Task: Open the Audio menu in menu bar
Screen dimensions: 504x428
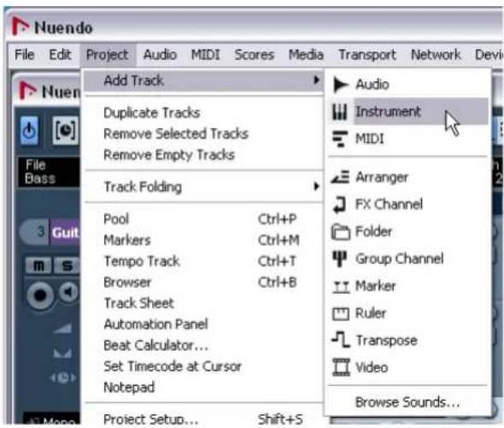Action: pyautogui.click(x=160, y=55)
